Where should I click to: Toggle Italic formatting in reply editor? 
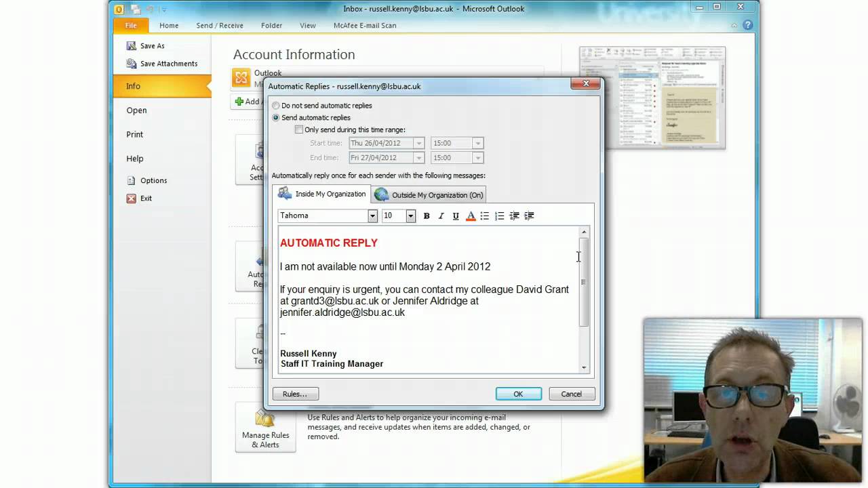tap(441, 216)
